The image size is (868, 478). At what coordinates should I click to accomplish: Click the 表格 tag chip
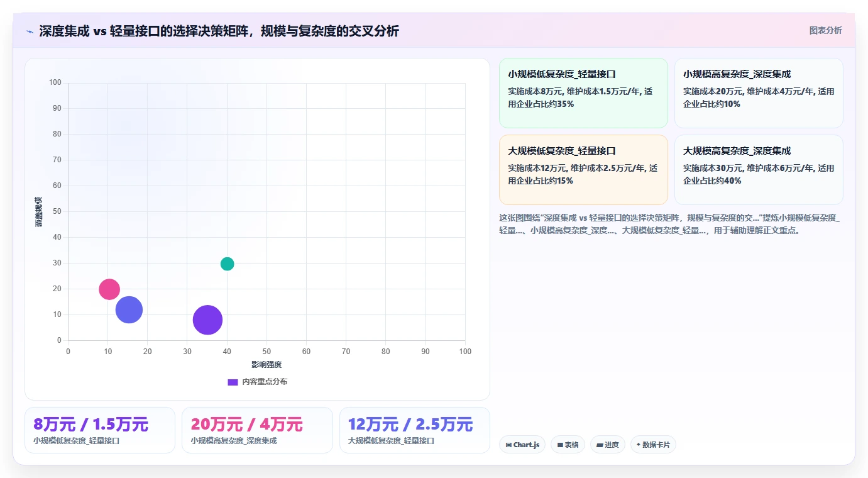click(x=568, y=445)
